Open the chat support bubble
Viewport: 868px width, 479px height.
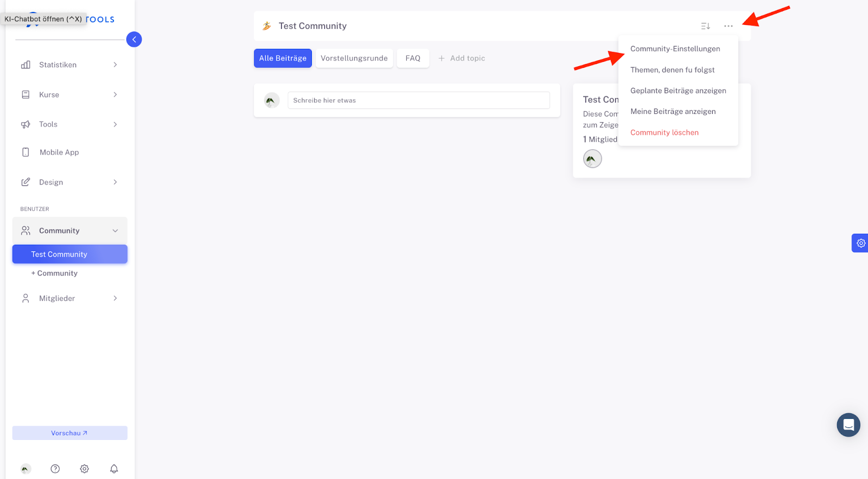coord(848,425)
